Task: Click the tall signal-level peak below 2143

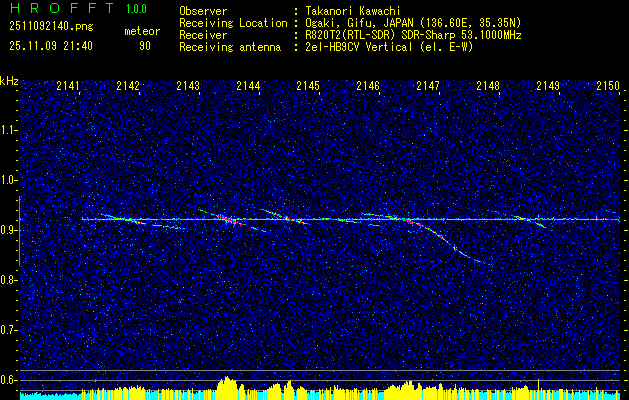Action: coord(228,387)
